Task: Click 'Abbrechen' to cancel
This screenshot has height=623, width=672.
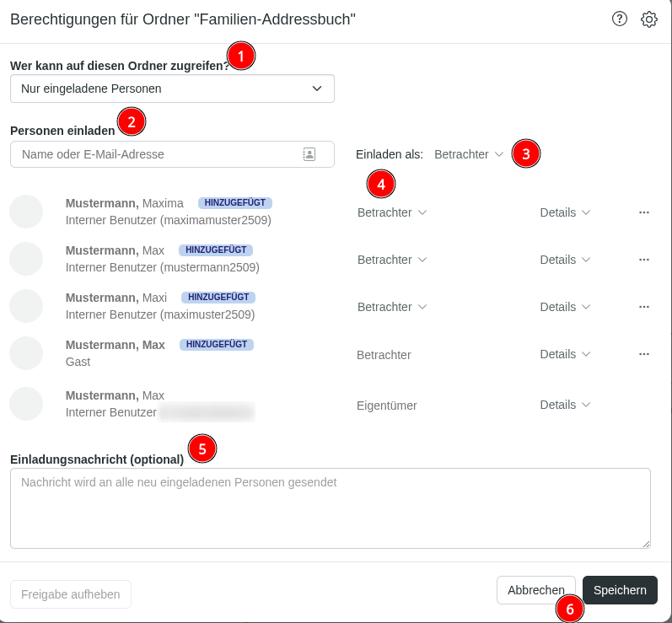Action: (535, 591)
